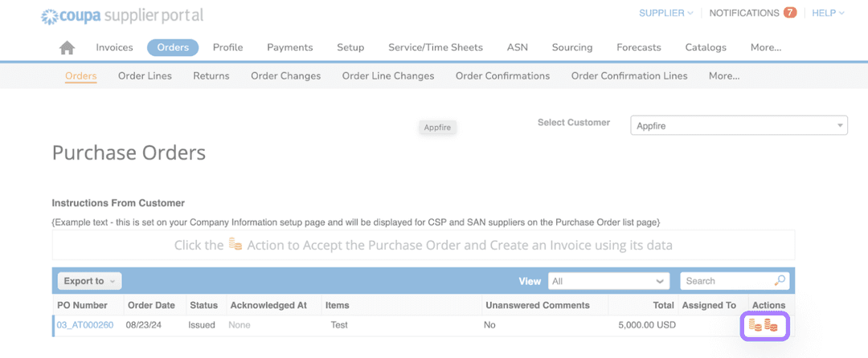This screenshot has width=868, height=358.
Task: Open Order Confirmation Lines sub-tab
Action: pos(629,75)
